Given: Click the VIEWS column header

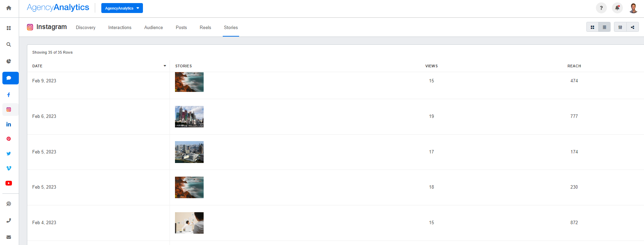Looking at the screenshot, I should 431,66.
